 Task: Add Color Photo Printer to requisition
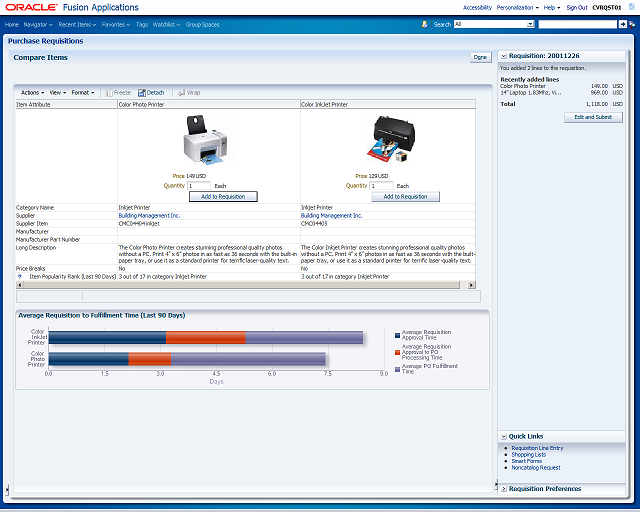click(223, 196)
